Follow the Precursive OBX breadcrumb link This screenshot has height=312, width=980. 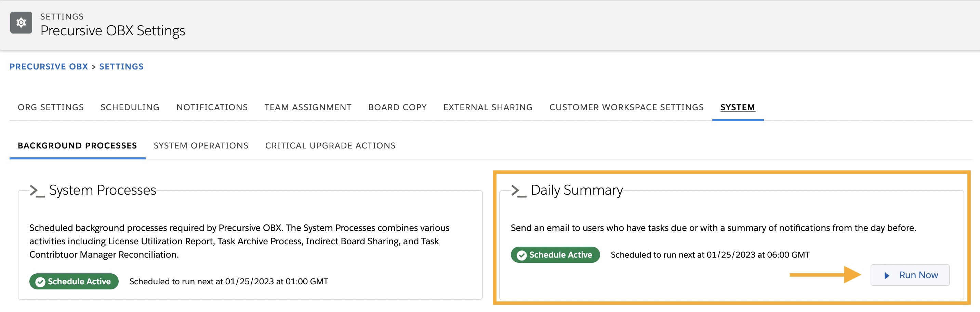point(49,67)
